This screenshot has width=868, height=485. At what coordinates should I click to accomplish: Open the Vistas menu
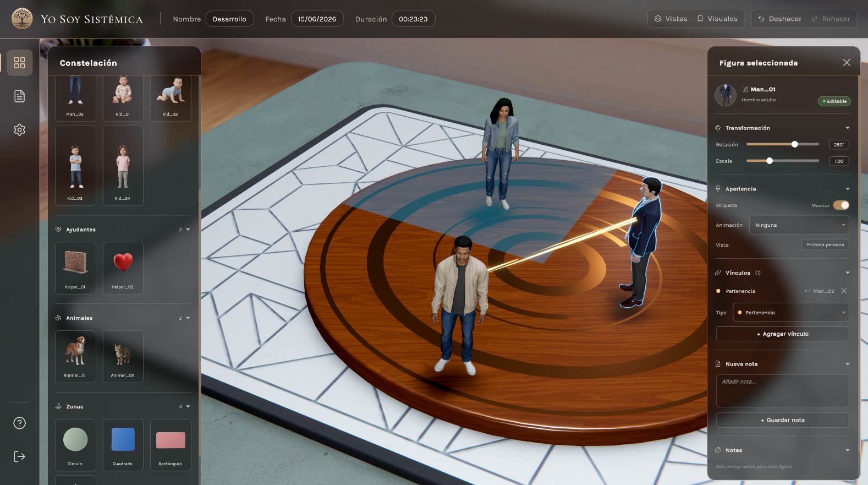click(x=671, y=19)
